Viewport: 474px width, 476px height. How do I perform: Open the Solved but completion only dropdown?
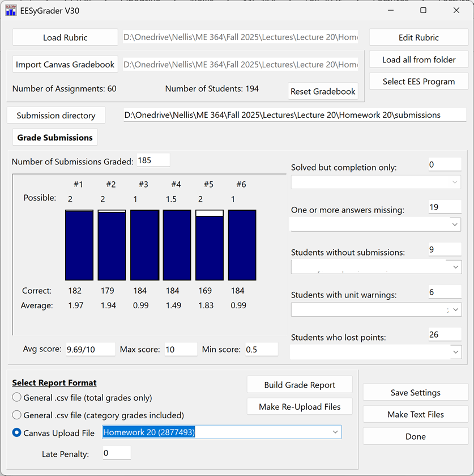455,182
